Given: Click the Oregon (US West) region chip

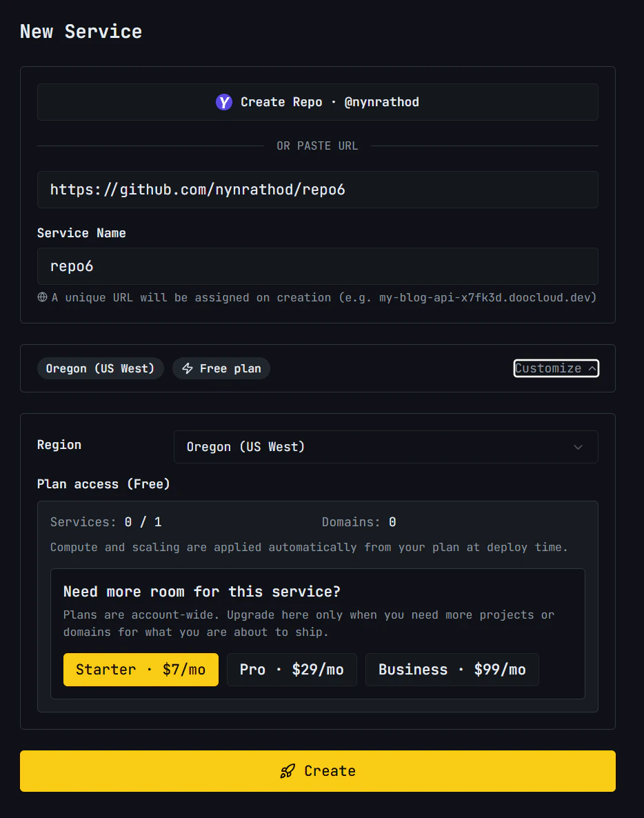Looking at the screenshot, I should tap(100, 368).
